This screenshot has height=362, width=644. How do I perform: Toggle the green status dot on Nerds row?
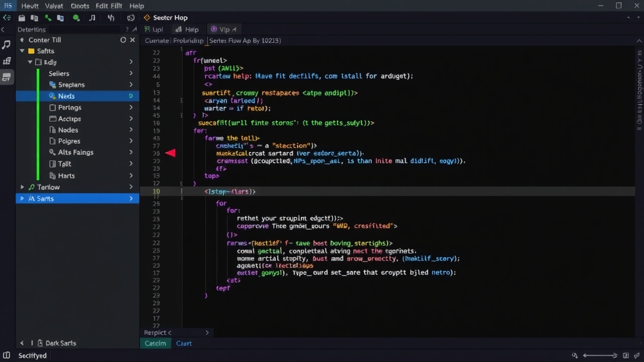click(x=131, y=96)
